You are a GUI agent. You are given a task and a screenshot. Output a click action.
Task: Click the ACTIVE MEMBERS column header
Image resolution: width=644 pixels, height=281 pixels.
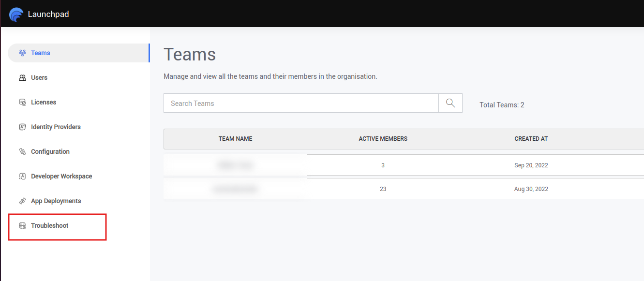[x=383, y=139]
